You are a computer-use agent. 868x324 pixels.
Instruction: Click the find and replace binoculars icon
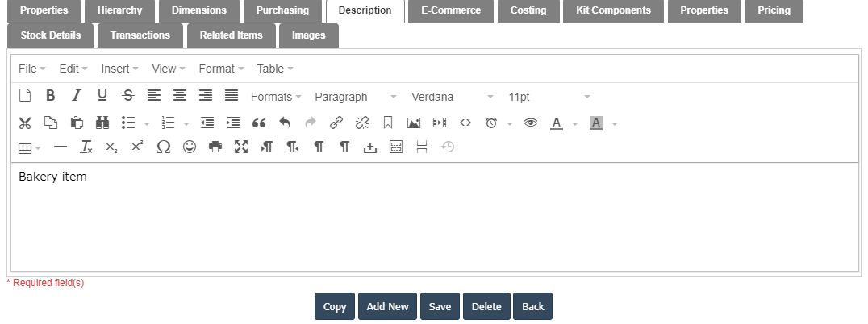pyautogui.click(x=102, y=123)
